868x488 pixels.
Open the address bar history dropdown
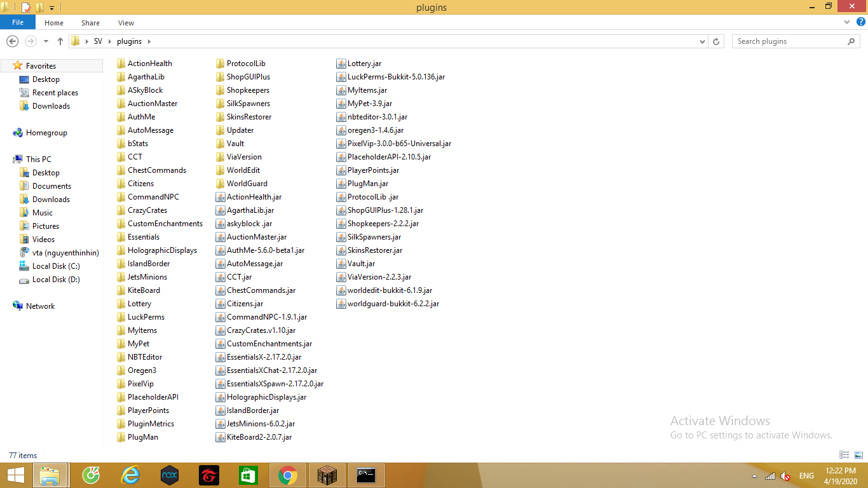(702, 41)
